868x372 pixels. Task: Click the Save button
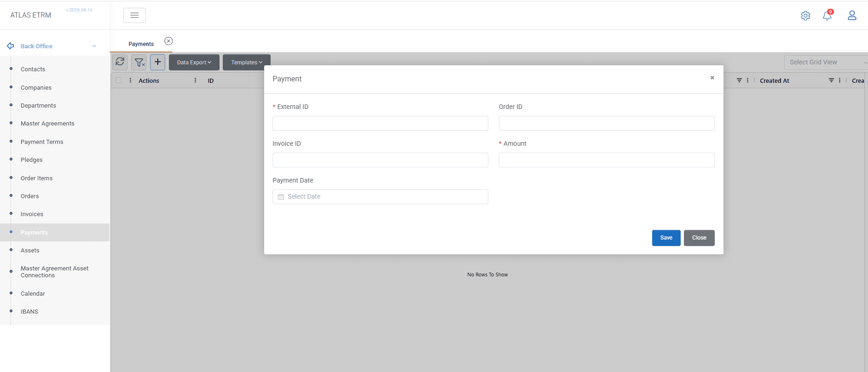pyautogui.click(x=666, y=238)
